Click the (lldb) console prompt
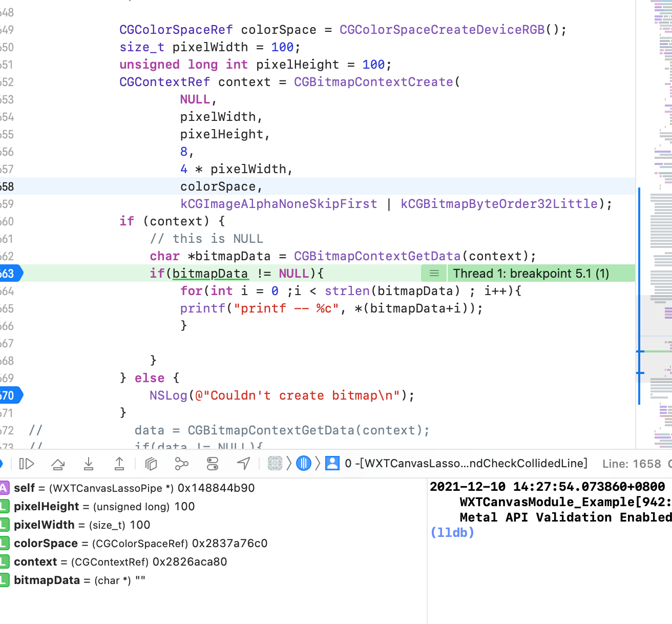The width and height of the screenshot is (672, 624). point(452,533)
